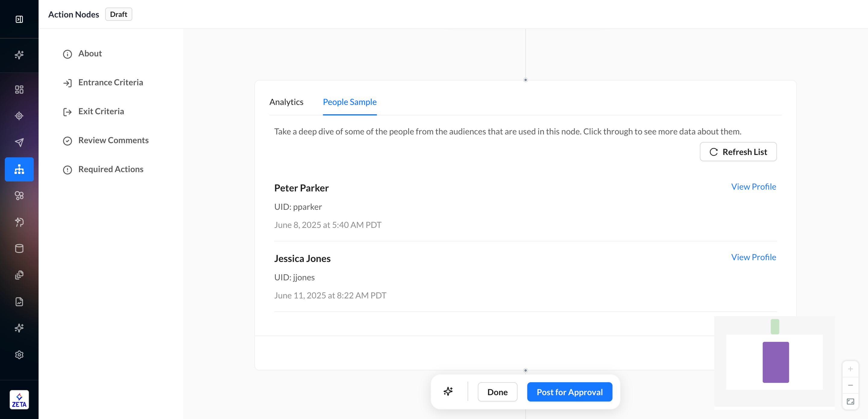Select the active flow hierarchy icon
Screen dimensions: 868x419
19,169
